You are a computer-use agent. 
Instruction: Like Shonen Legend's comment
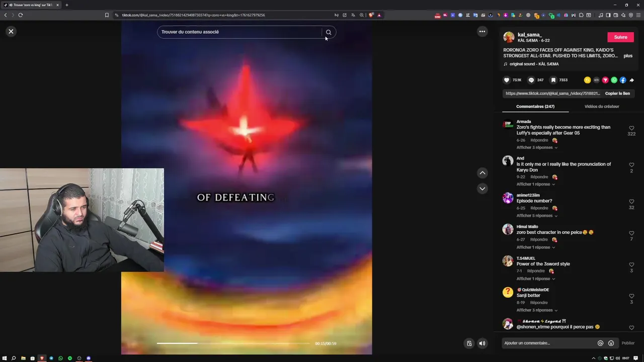click(x=631, y=328)
